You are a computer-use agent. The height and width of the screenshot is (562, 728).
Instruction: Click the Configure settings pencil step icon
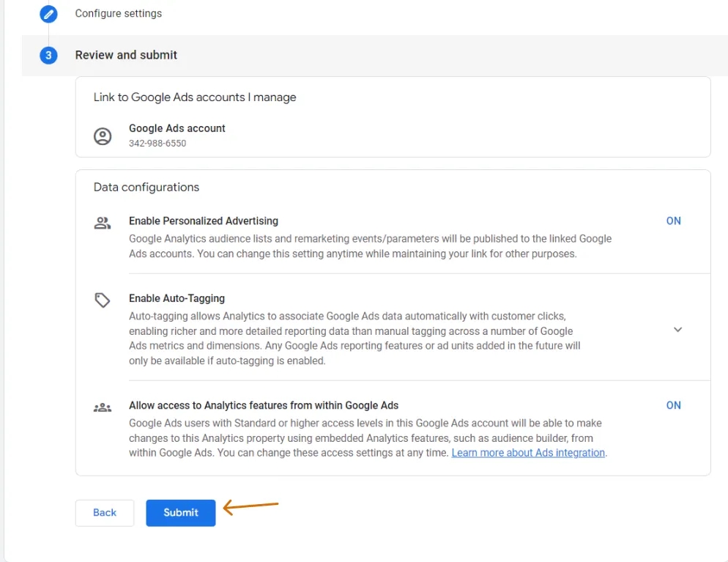pyautogui.click(x=48, y=14)
